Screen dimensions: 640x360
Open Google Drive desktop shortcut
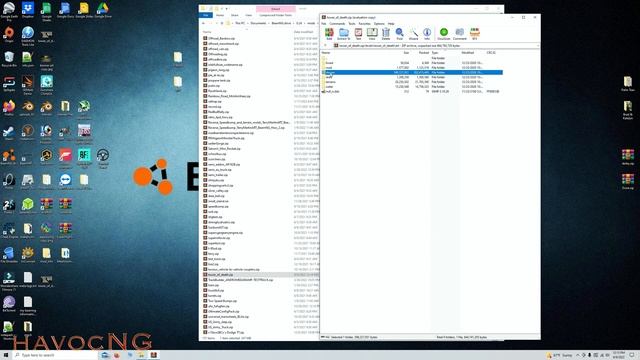102,10
